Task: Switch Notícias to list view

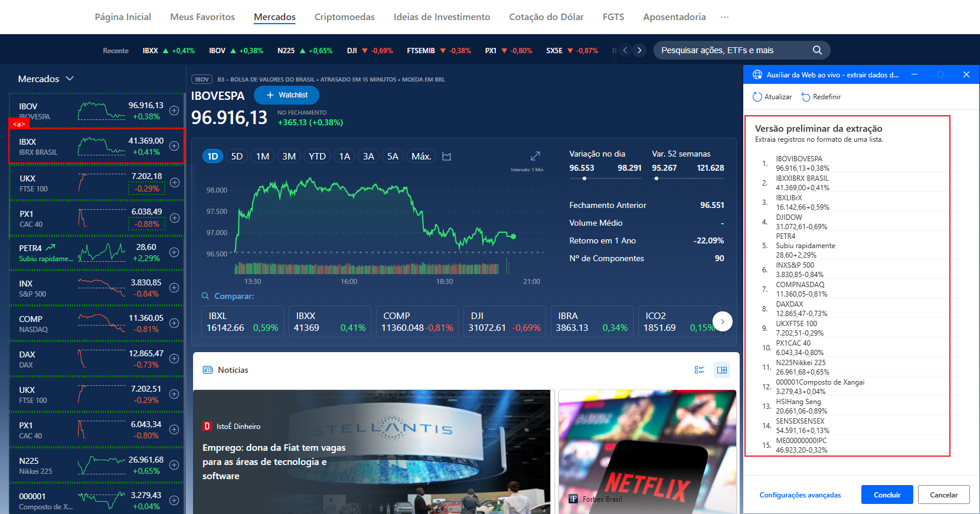Action: tap(700, 370)
